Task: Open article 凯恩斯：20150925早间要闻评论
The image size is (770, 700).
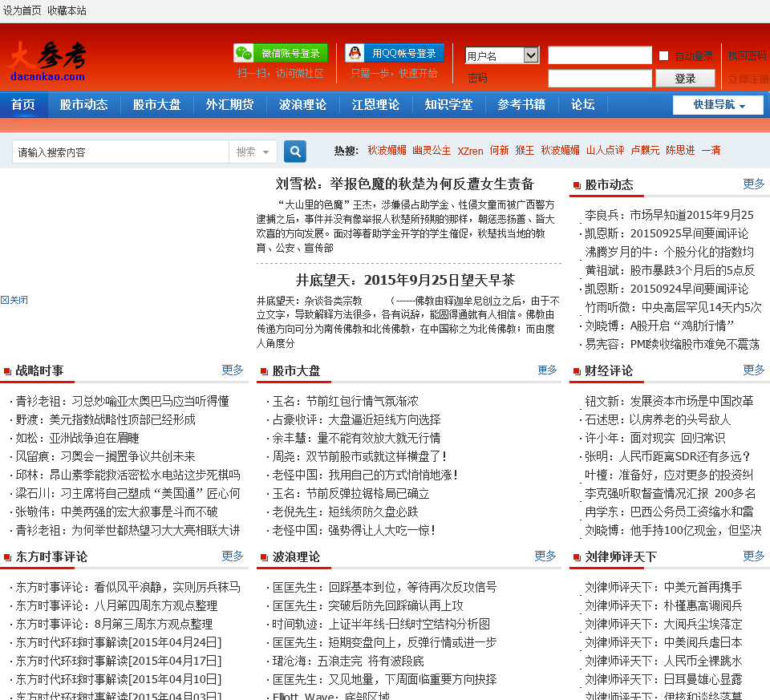Action: coord(667,233)
